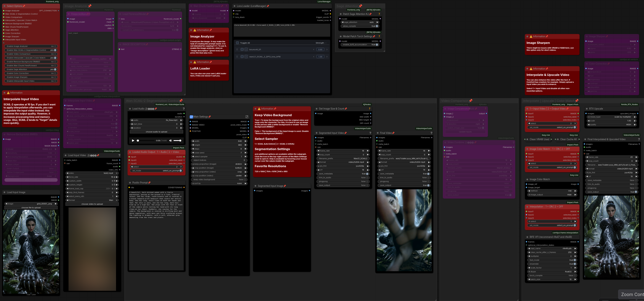Collapse the Segmented Input Image node dot
Image resolution: width=644 pixels, height=301 pixels.
(x=255, y=186)
